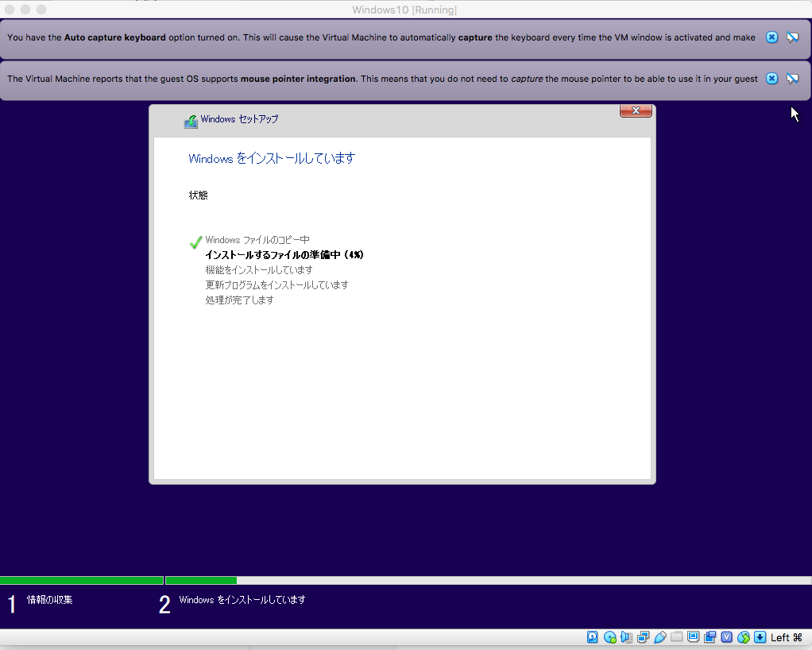Screen dimensions: 812x650
Task: Toggle the mouse integration status icon
Action: (x=744, y=637)
